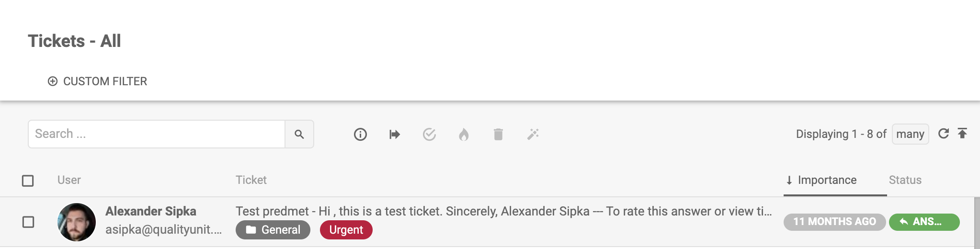Click the transfer ticket arrow icon

point(395,135)
